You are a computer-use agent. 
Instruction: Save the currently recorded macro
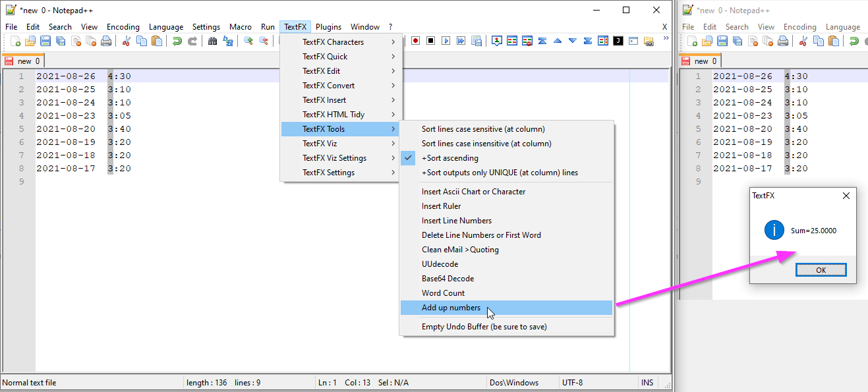coord(477,41)
